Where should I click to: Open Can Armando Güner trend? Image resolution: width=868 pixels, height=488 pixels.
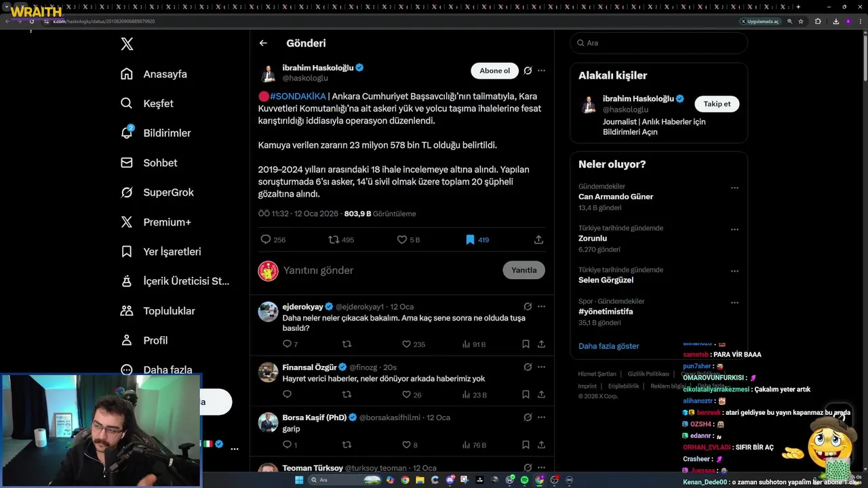tap(616, 197)
